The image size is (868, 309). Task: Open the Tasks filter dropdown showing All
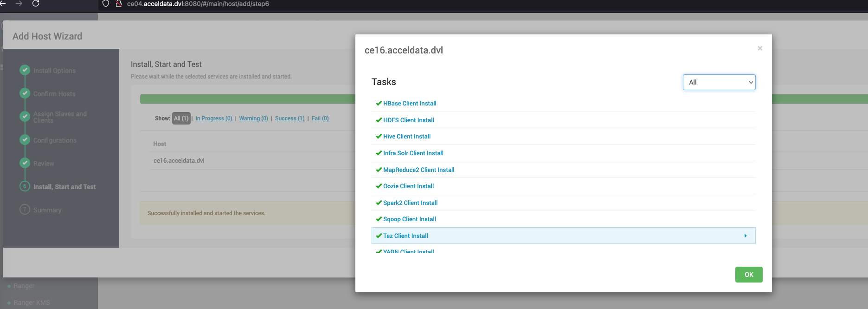719,82
